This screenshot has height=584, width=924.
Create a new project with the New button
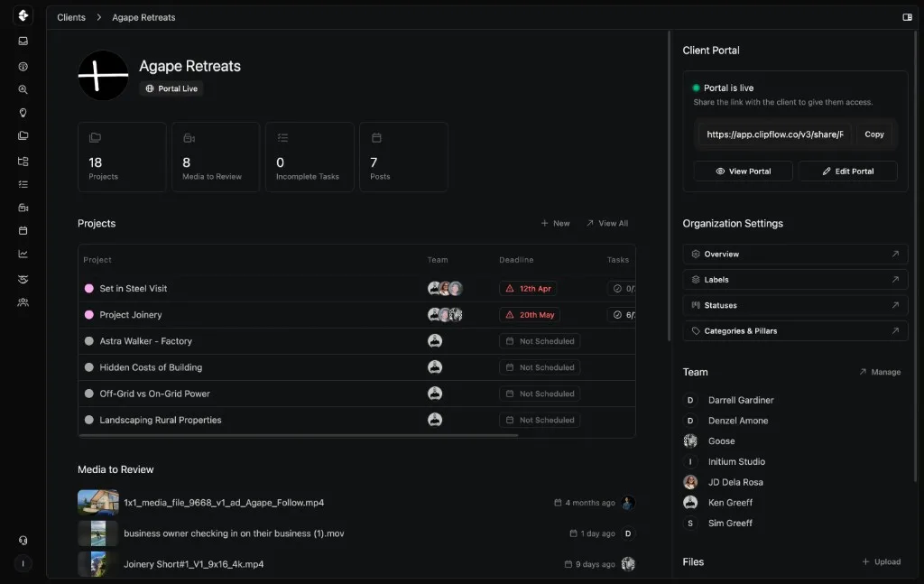pyautogui.click(x=555, y=223)
